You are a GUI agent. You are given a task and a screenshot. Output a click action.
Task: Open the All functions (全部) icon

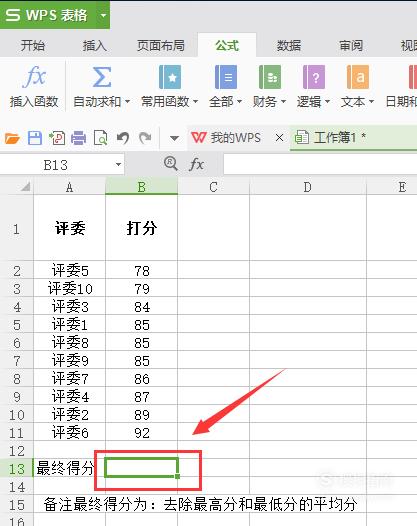tap(225, 77)
